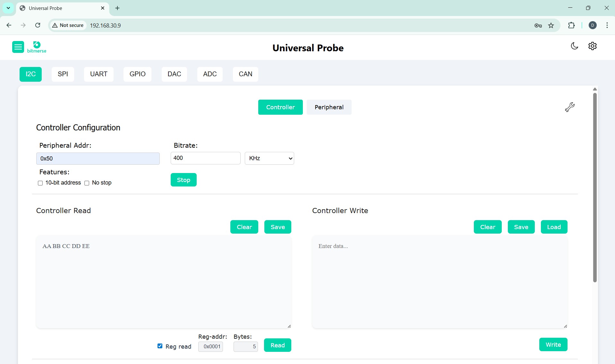Click the wrench tool icon
This screenshot has width=615, height=364.
click(569, 107)
